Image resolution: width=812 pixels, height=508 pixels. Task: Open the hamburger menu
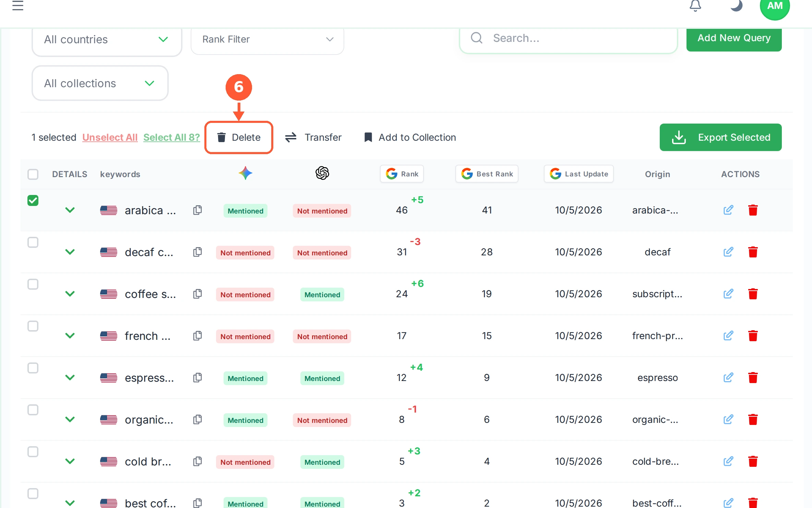pyautogui.click(x=18, y=5)
